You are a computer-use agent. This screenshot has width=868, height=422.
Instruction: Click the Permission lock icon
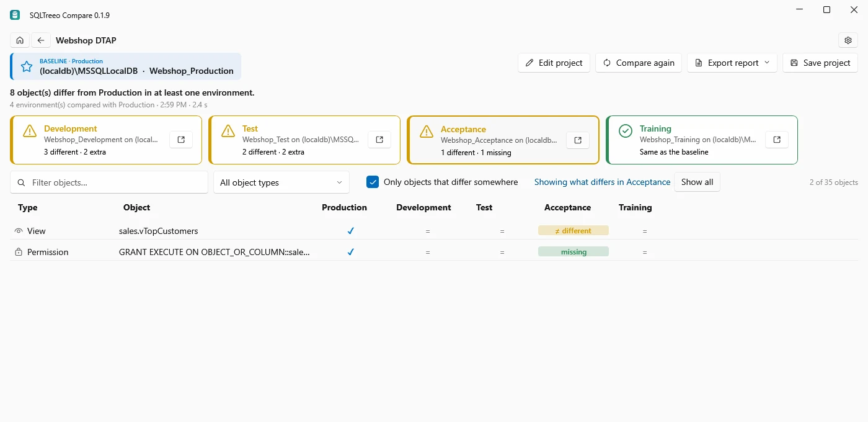(19, 252)
